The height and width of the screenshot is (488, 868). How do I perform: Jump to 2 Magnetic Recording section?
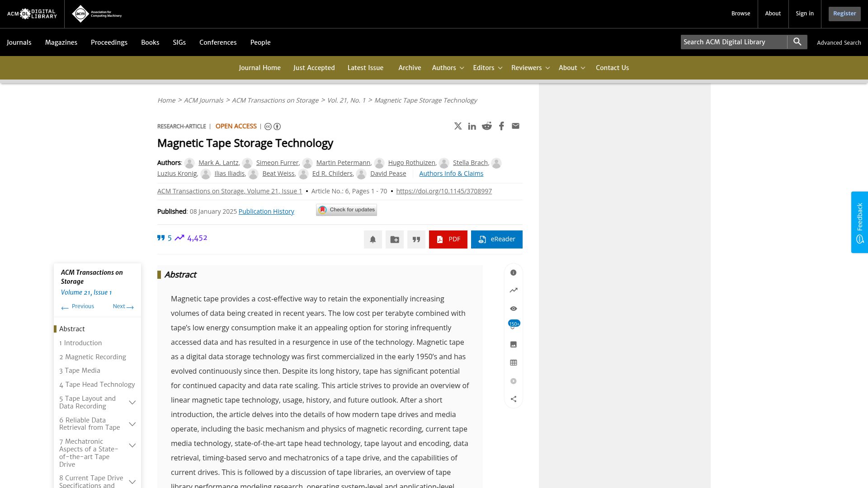[93, 357]
